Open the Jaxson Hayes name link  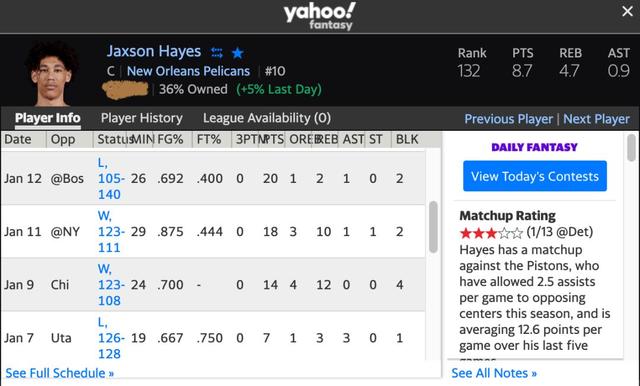click(154, 51)
